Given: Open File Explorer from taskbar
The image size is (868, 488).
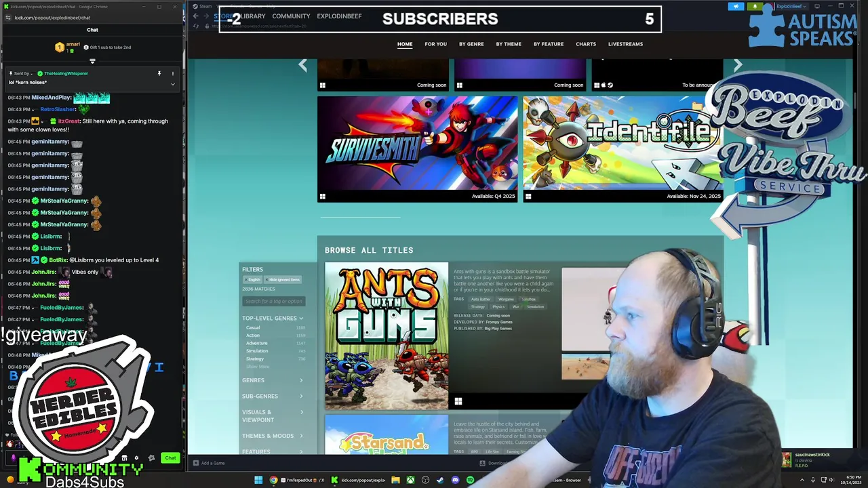Looking at the screenshot, I should (395, 480).
